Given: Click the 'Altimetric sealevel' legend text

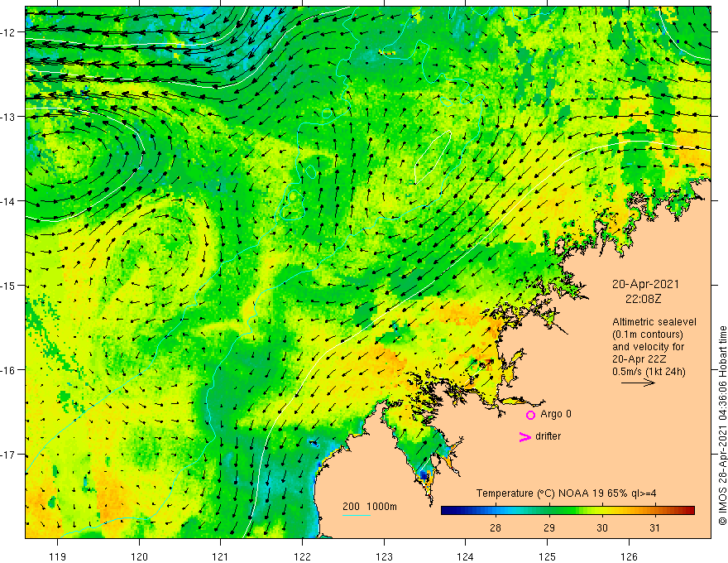Looking at the screenshot, I should tap(654, 322).
